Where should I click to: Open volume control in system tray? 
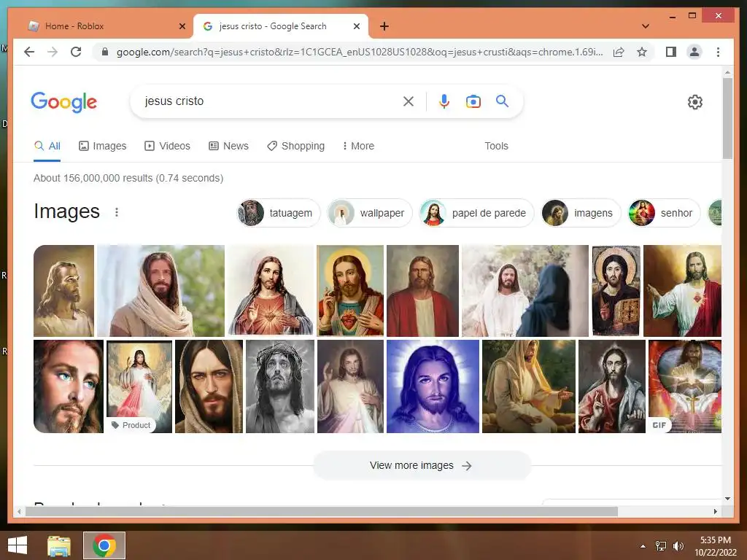click(678, 546)
